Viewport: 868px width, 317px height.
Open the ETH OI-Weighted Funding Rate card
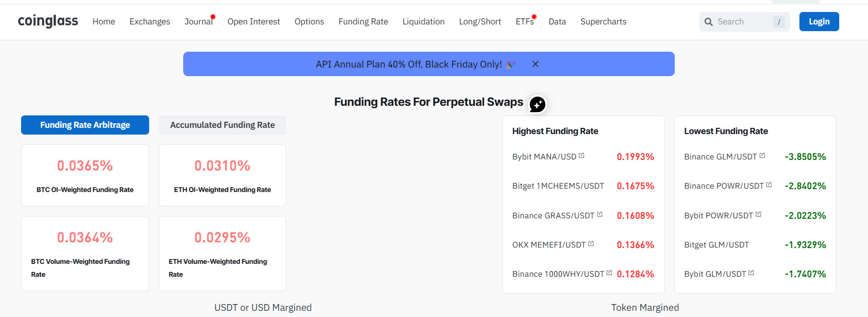pos(223,175)
